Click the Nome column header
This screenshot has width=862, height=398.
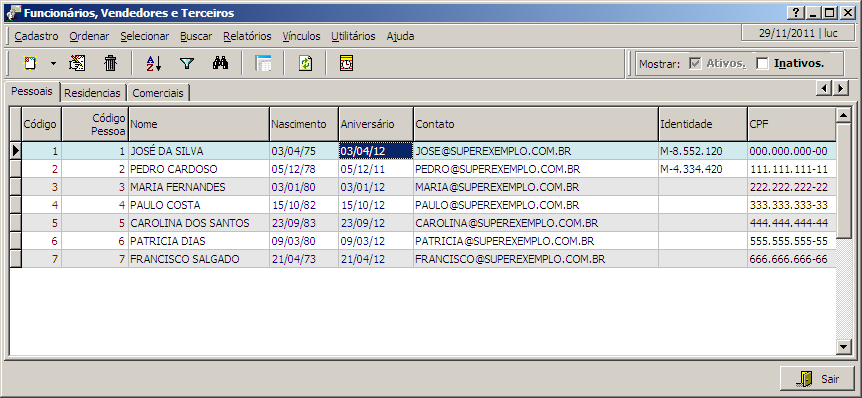199,124
